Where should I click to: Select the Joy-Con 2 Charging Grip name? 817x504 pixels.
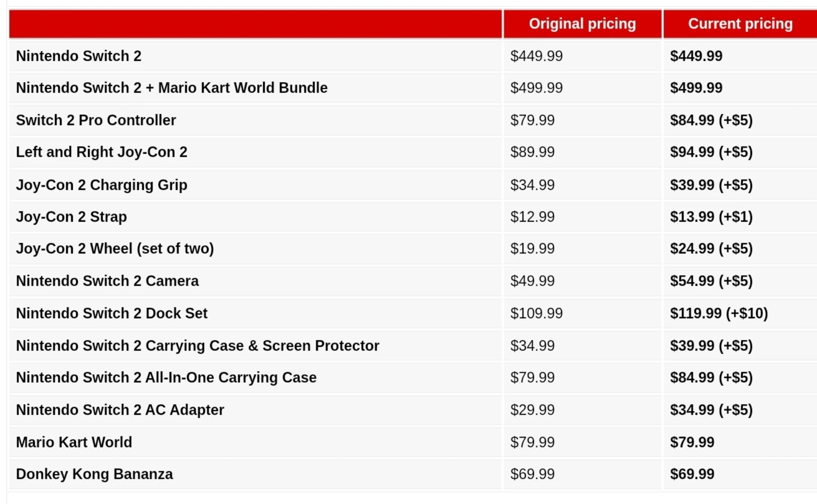coord(102,185)
